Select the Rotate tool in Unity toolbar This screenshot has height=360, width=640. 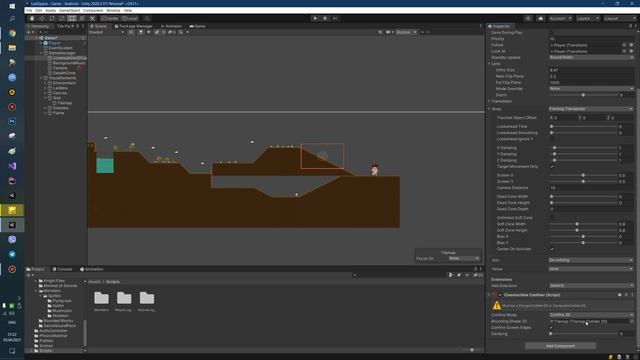[x=52, y=18]
